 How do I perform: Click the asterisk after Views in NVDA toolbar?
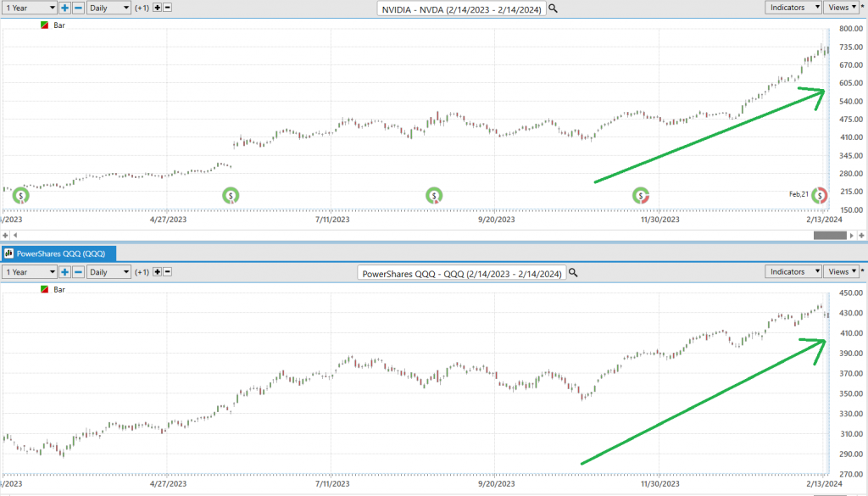click(863, 7)
